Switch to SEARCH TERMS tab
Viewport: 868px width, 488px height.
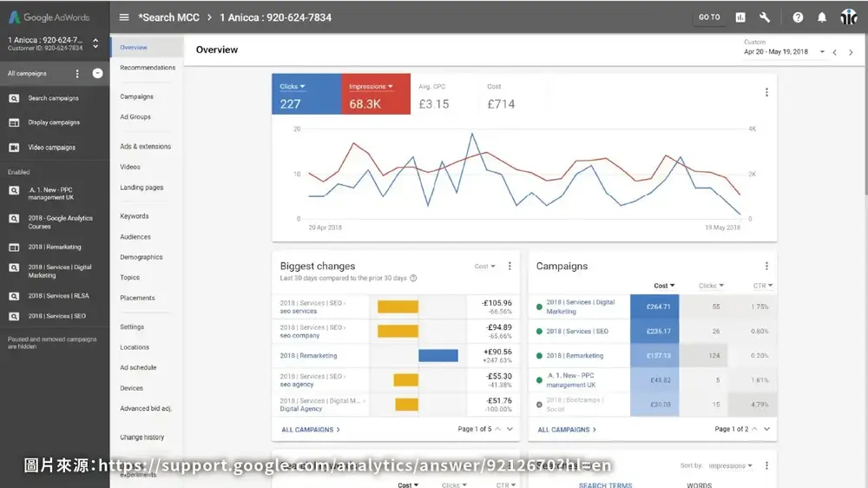click(x=605, y=485)
